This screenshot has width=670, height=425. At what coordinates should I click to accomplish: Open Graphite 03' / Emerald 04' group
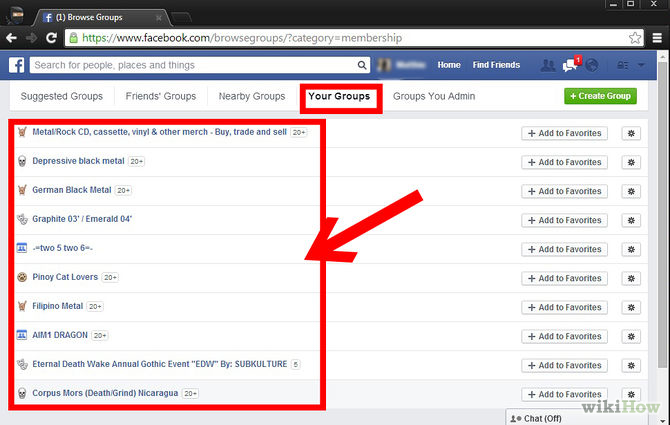[x=82, y=219]
